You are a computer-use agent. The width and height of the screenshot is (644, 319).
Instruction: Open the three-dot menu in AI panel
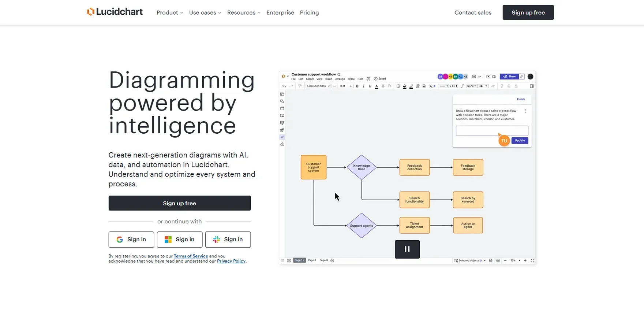525,111
